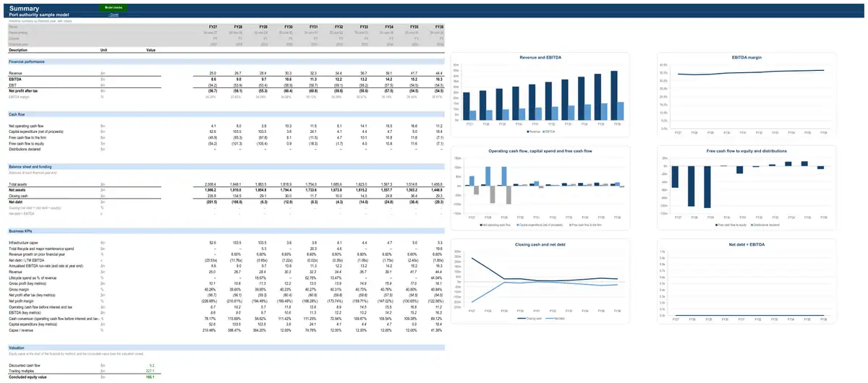Viewport: 868px width, 383px height.
Task: Select the discounted cash flow value 5.2
Action: [x=153, y=366]
